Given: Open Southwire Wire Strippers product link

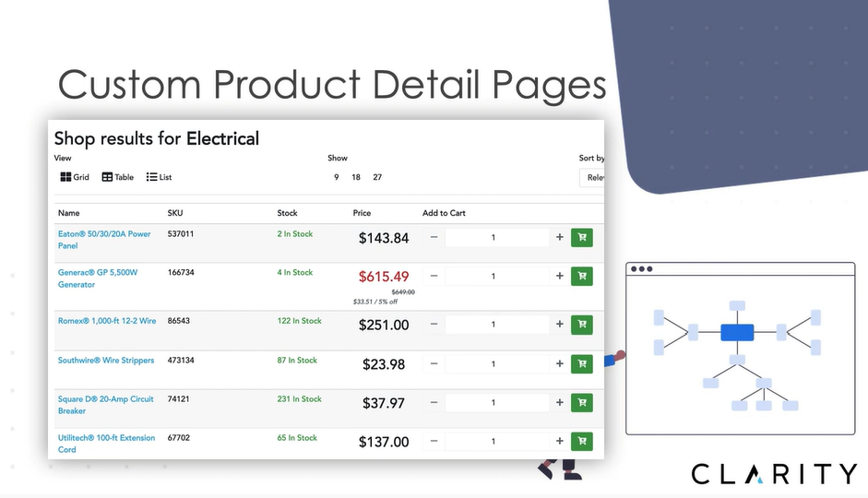Looking at the screenshot, I should click(x=106, y=361).
